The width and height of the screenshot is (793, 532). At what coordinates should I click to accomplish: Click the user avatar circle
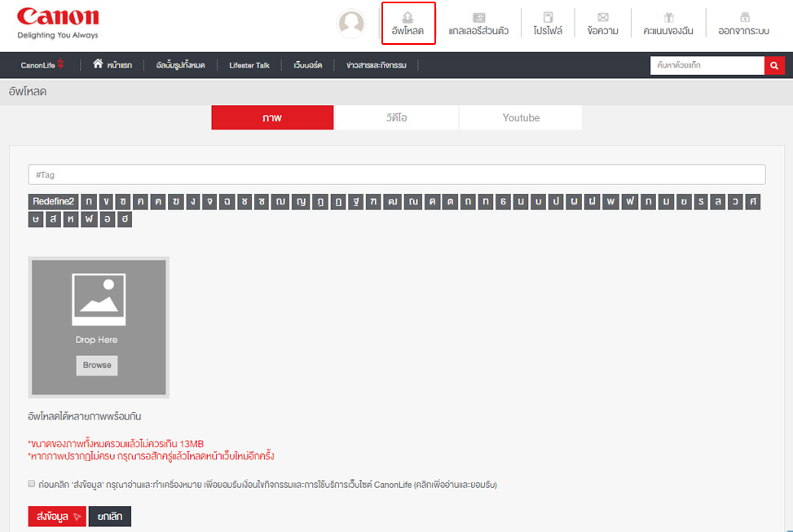pos(351,24)
